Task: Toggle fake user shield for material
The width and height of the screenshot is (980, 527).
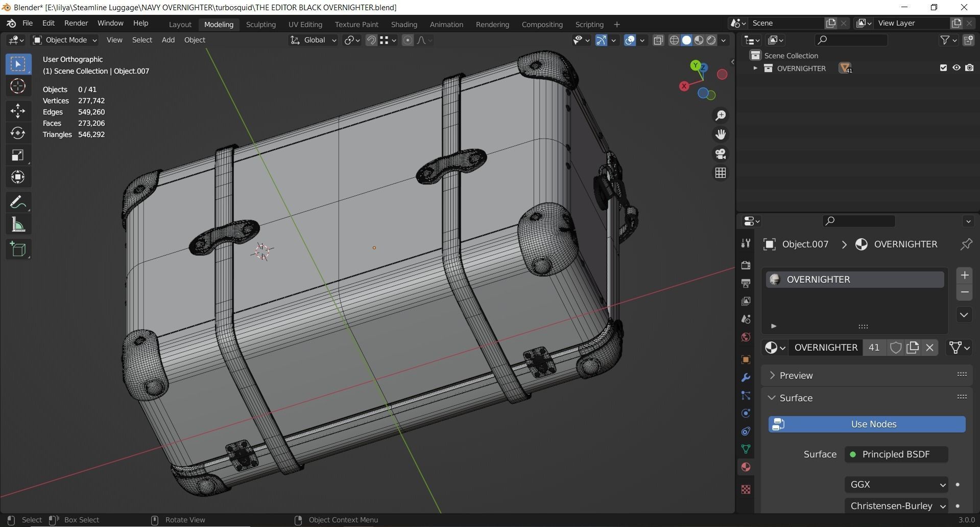Action: tap(895, 348)
